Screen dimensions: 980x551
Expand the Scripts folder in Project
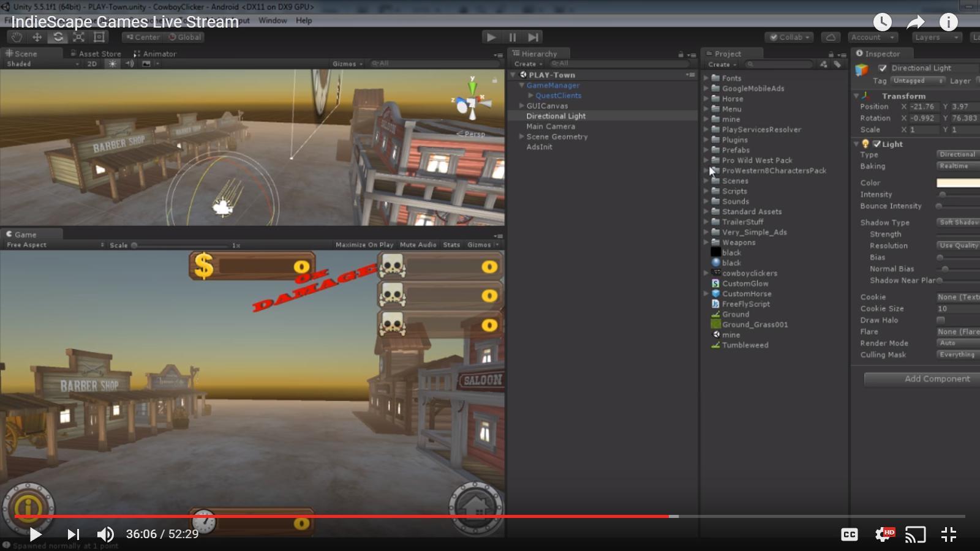point(706,191)
